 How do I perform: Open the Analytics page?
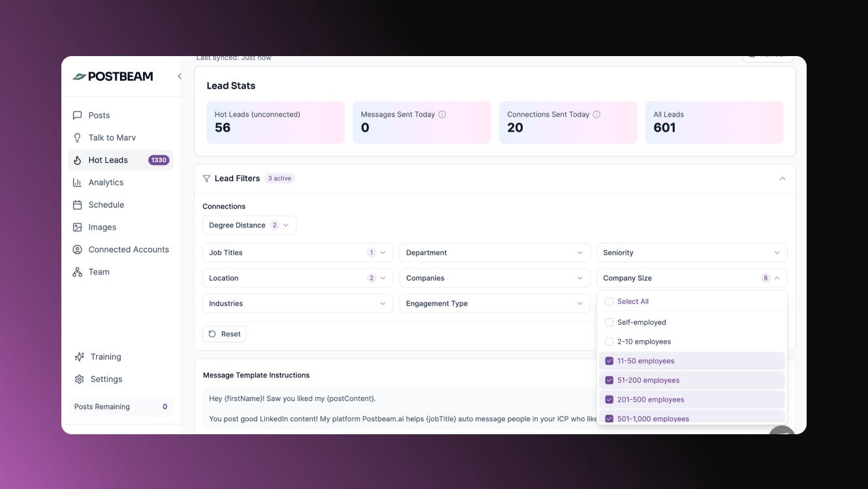click(x=121, y=183)
